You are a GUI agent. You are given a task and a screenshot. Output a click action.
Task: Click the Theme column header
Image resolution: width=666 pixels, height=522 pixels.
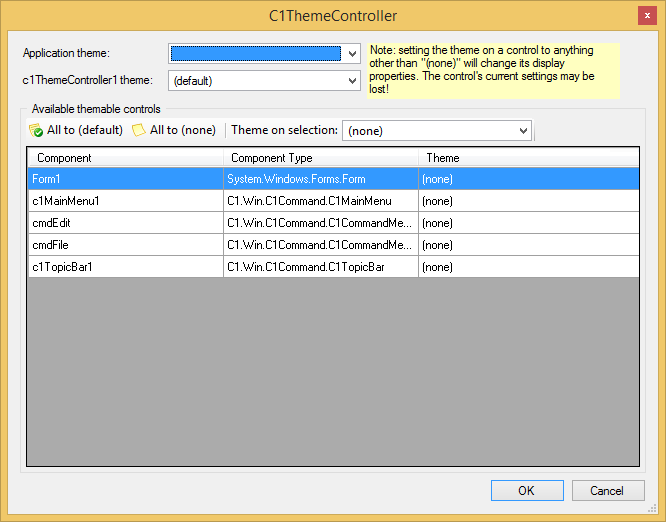click(x=528, y=158)
